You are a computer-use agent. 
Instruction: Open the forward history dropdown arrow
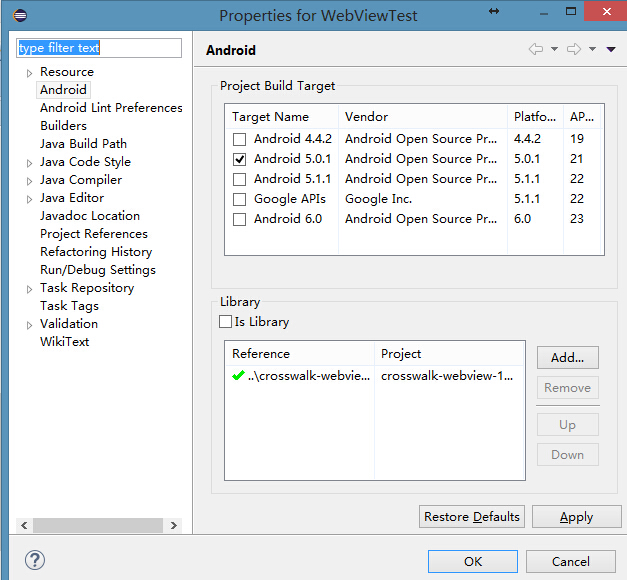point(592,49)
